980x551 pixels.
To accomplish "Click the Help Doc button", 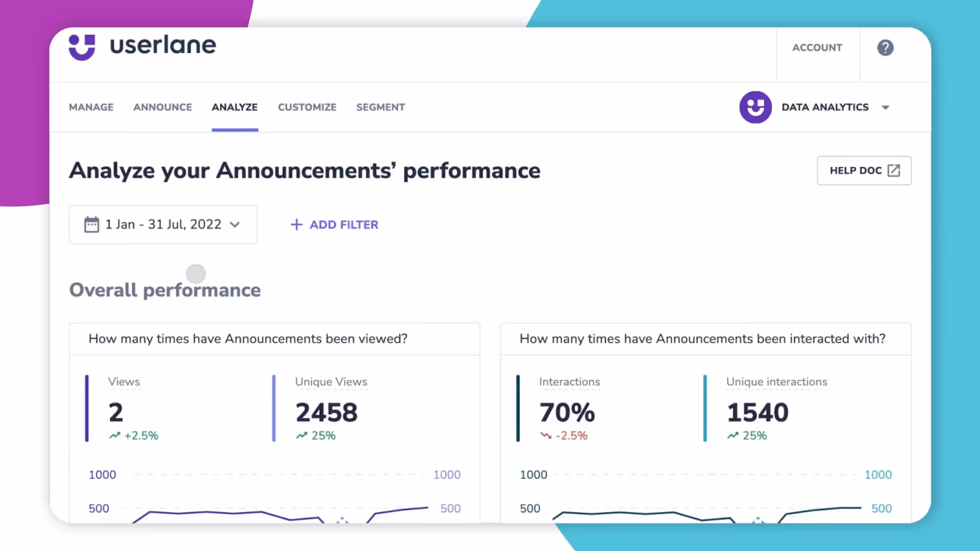I will tap(864, 170).
